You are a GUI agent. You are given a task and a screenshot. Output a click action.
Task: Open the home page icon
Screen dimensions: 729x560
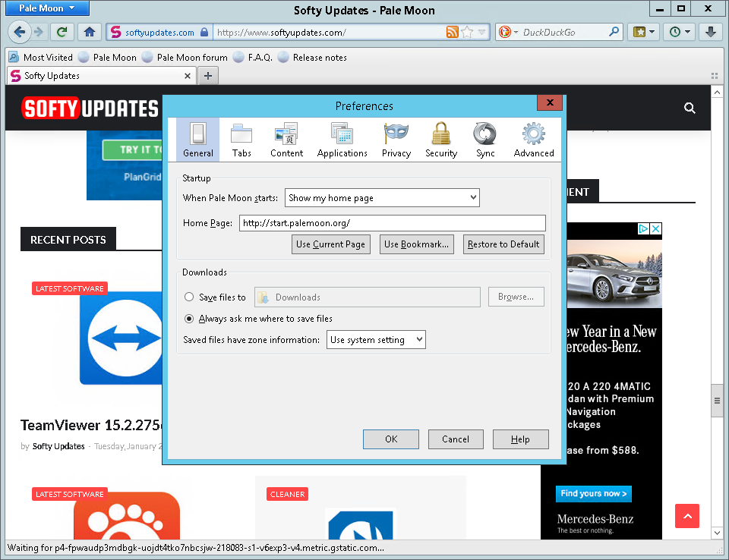click(90, 32)
